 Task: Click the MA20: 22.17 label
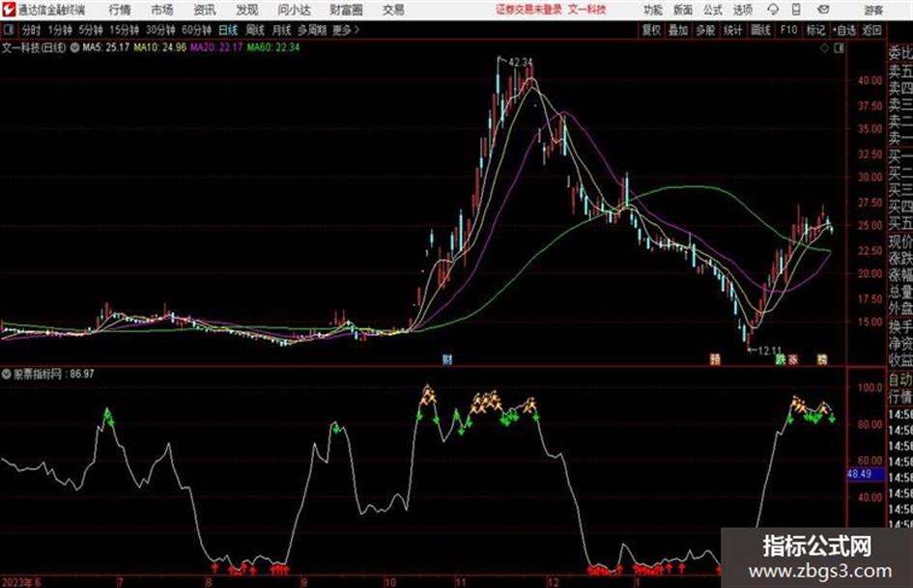[x=216, y=47]
